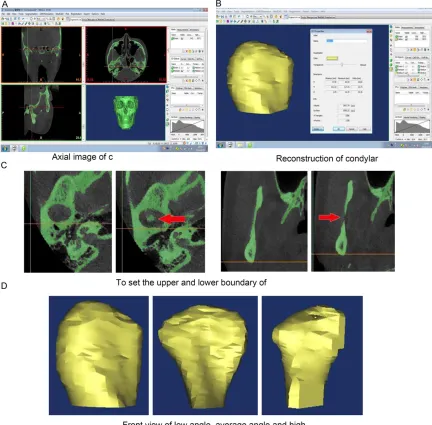Switch to the Masks tab in panel B window

click(397, 28)
